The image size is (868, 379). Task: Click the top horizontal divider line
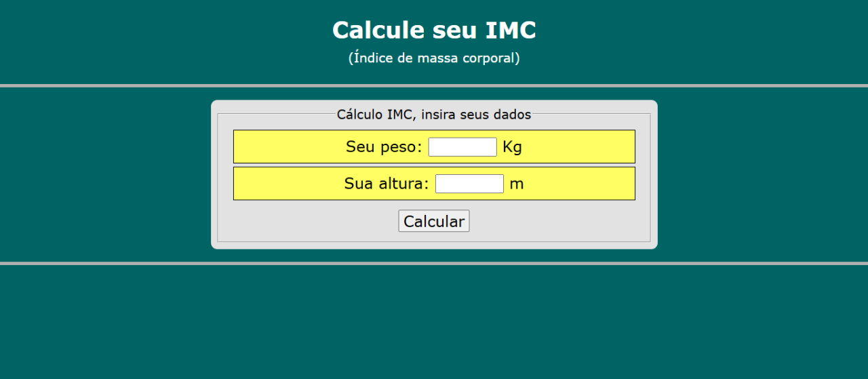coord(434,86)
